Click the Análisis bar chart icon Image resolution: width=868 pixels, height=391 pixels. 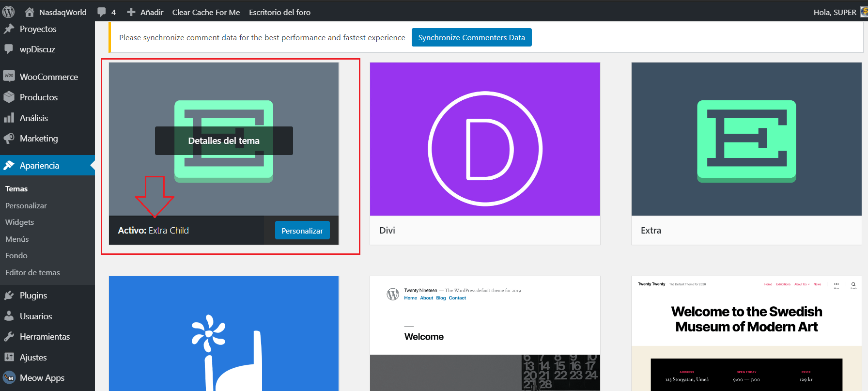point(9,118)
